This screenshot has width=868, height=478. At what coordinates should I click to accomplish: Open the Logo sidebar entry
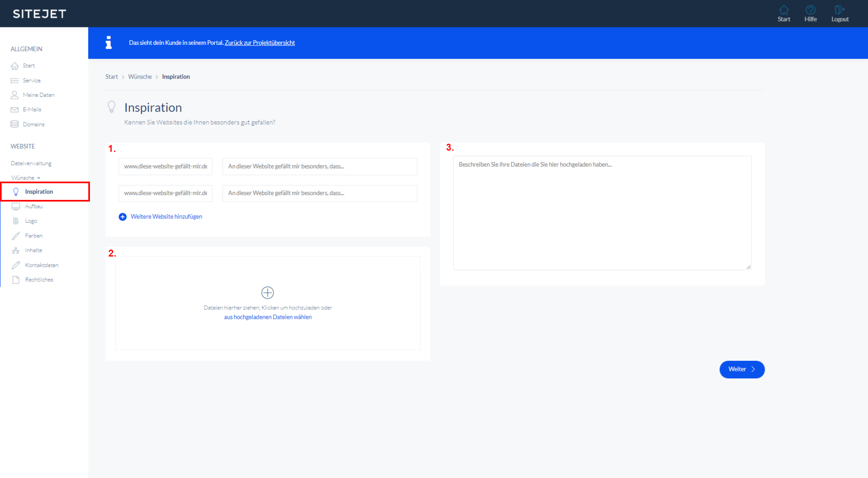click(x=31, y=221)
